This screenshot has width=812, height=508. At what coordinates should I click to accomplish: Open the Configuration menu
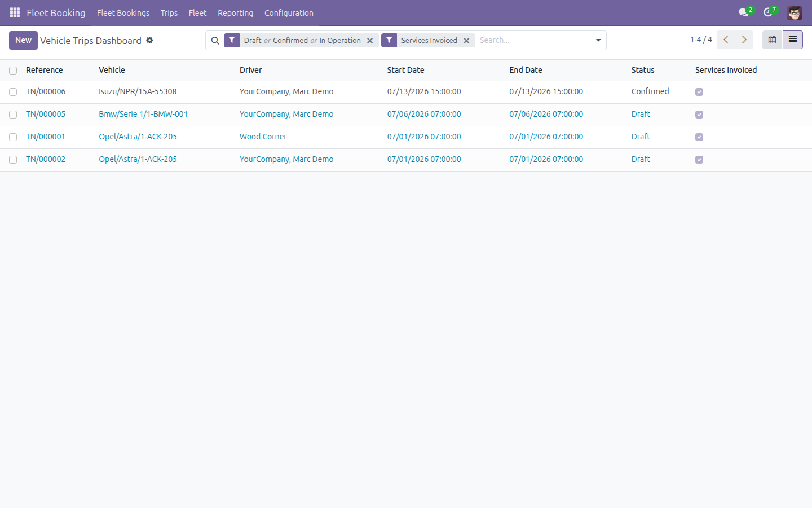(x=289, y=12)
